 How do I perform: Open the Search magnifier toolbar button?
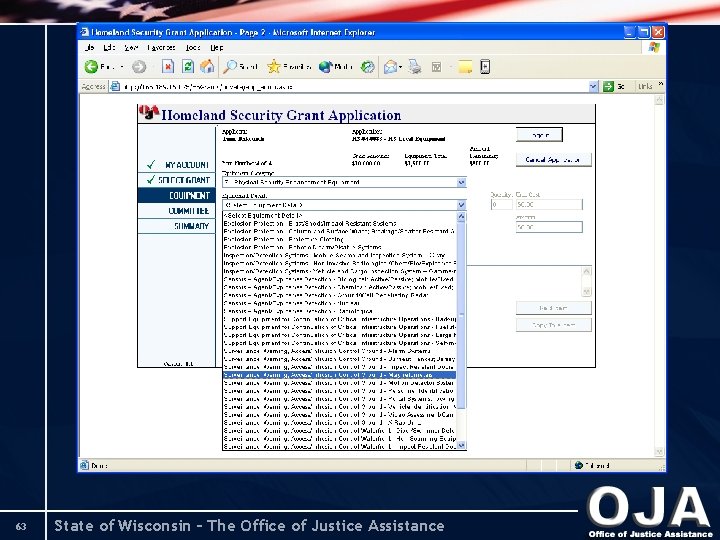point(240,67)
